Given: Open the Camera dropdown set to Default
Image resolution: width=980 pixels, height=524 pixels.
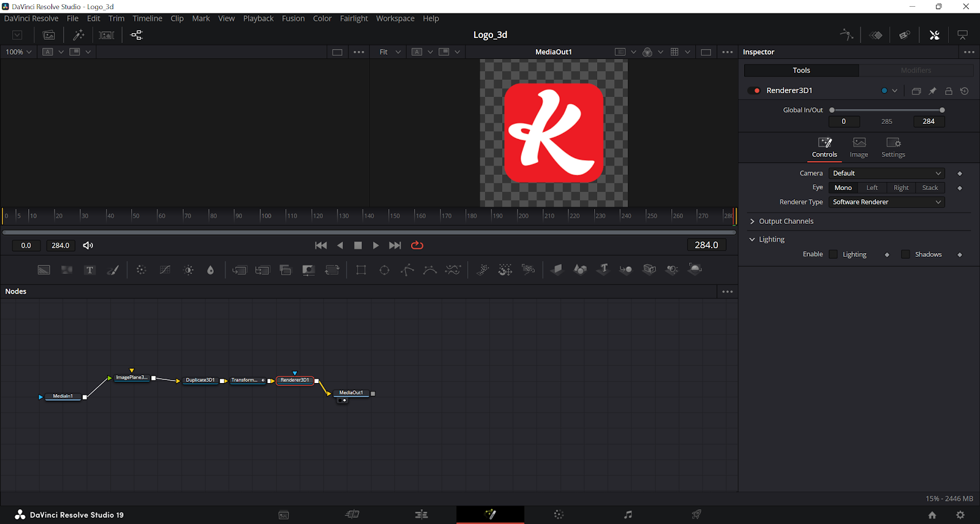Looking at the screenshot, I should (886, 173).
